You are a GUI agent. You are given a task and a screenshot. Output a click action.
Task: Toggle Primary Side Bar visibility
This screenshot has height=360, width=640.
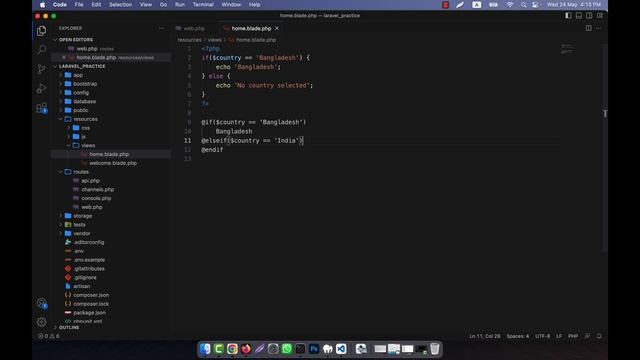point(568,16)
